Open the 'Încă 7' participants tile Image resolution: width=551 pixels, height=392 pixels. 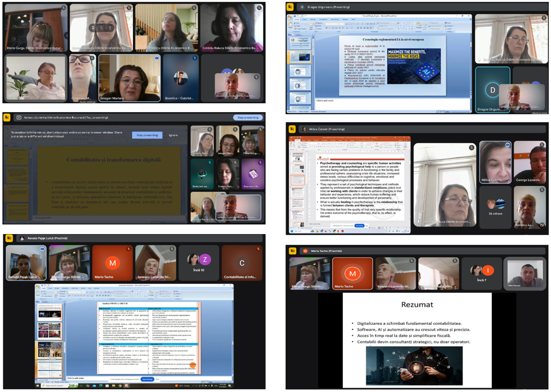click(481, 273)
